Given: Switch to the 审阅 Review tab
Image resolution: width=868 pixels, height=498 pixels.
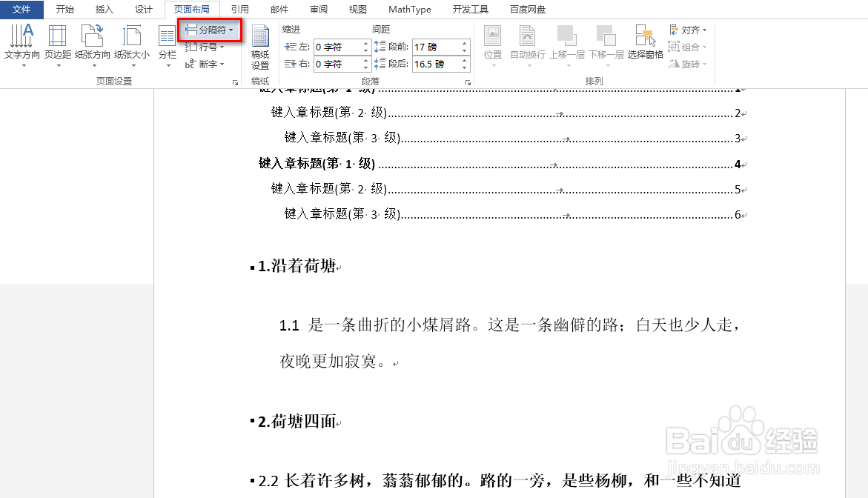Looking at the screenshot, I should coord(318,10).
